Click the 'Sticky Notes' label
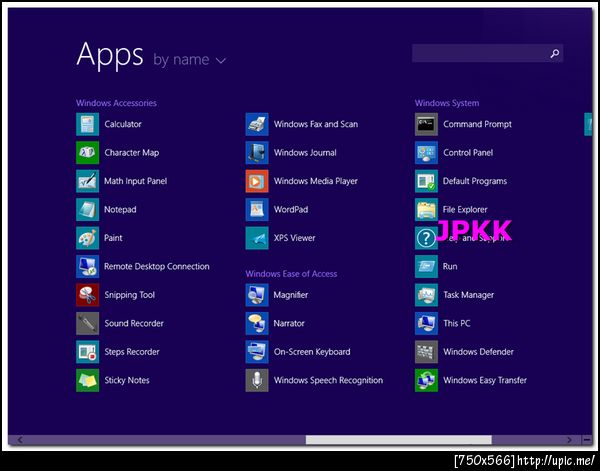This screenshot has height=471, width=600. pos(127,380)
